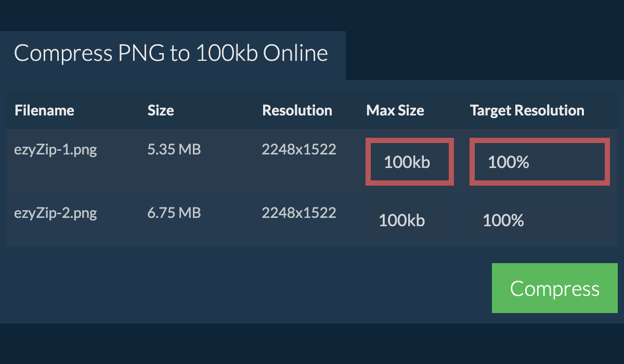Select the ezyZip-2.png filename

click(x=56, y=213)
